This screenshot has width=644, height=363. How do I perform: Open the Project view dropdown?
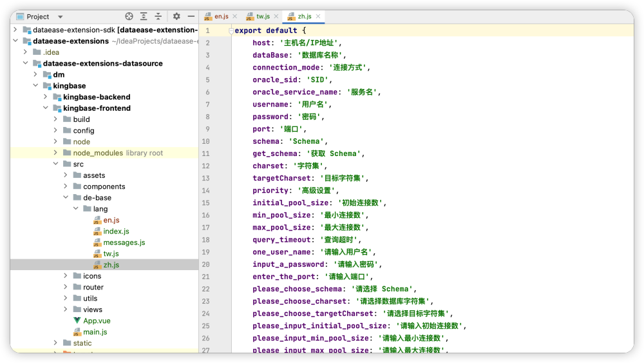[x=61, y=17]
